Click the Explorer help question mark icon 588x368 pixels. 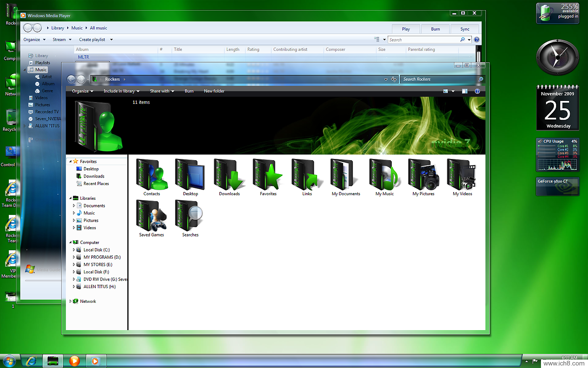click(x=477, y=91)
